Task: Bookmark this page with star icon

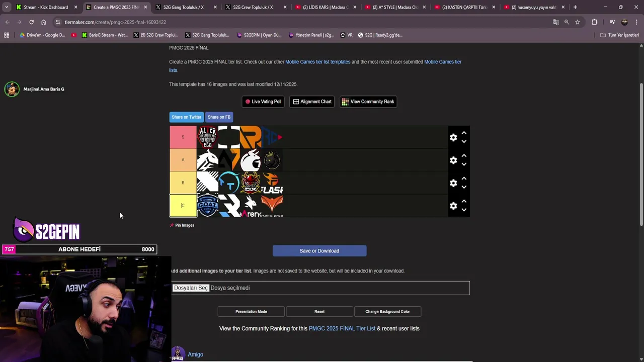Action: 578,22
